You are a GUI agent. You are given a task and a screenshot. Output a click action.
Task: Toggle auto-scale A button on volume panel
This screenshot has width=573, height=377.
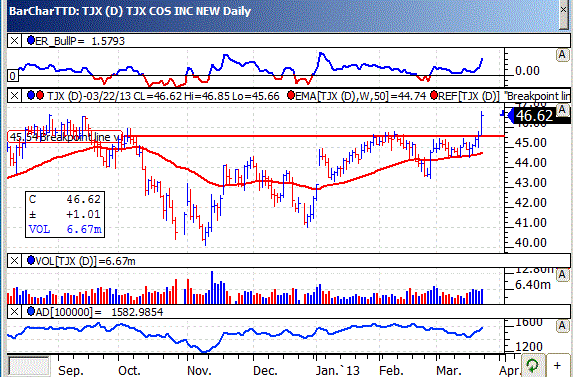click(562, 275)
